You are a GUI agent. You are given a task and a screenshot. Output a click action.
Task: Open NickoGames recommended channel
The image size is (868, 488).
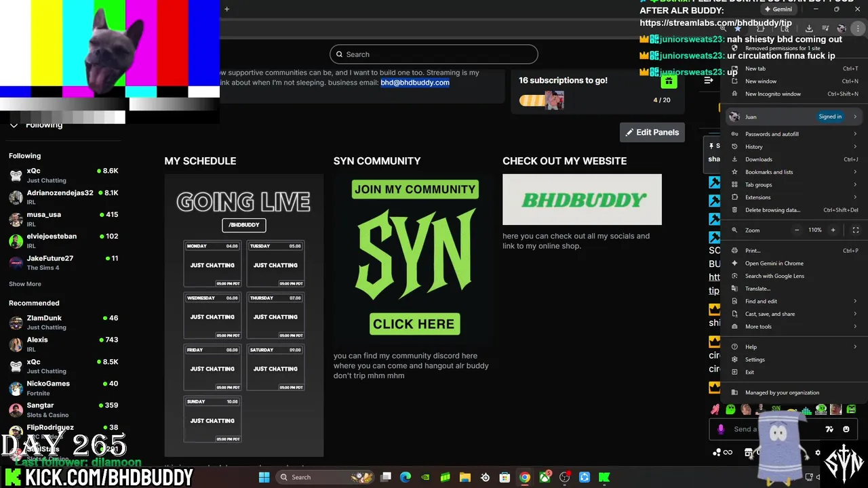[x=64, y=388]
